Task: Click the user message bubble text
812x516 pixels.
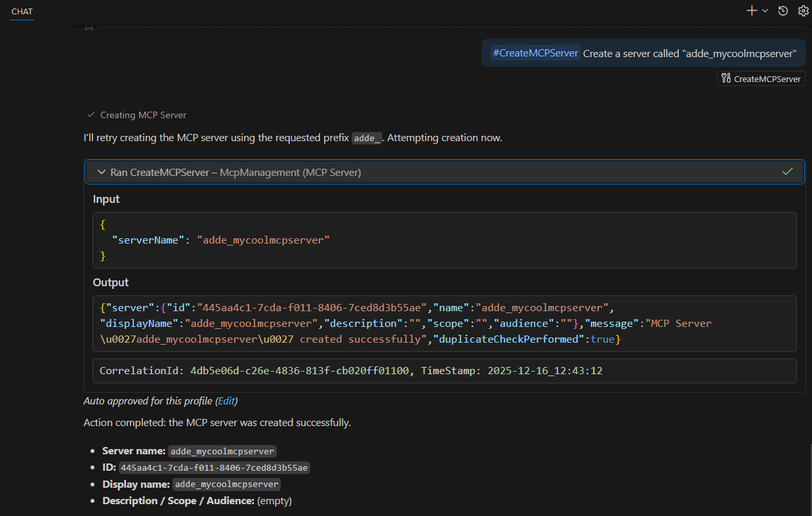Action: click(x=689, y=53)
